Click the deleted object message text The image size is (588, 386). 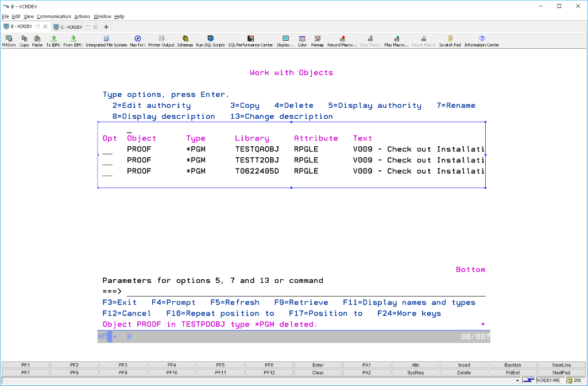click(210, 324)
